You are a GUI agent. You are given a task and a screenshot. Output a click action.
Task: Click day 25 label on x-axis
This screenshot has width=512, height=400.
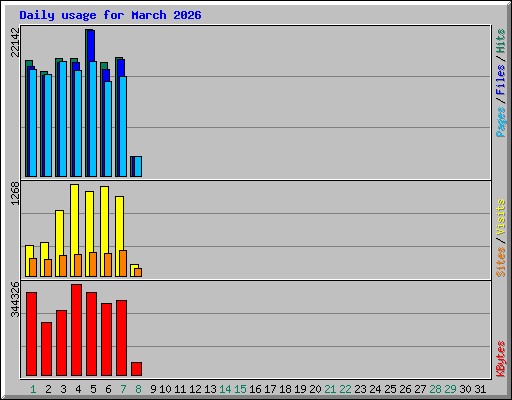(390, 389)
